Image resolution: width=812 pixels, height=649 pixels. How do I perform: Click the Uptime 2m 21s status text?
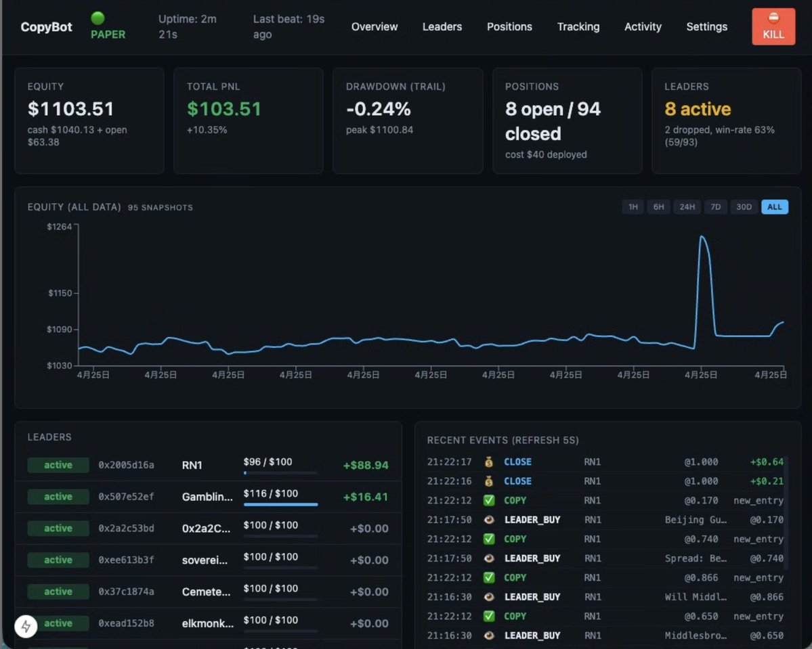[x=188, y=26]
